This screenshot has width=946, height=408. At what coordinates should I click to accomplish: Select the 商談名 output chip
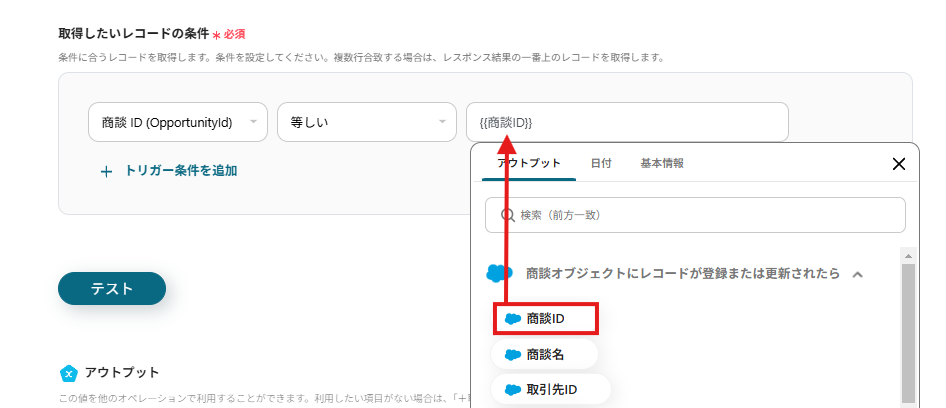coord(544,355)
